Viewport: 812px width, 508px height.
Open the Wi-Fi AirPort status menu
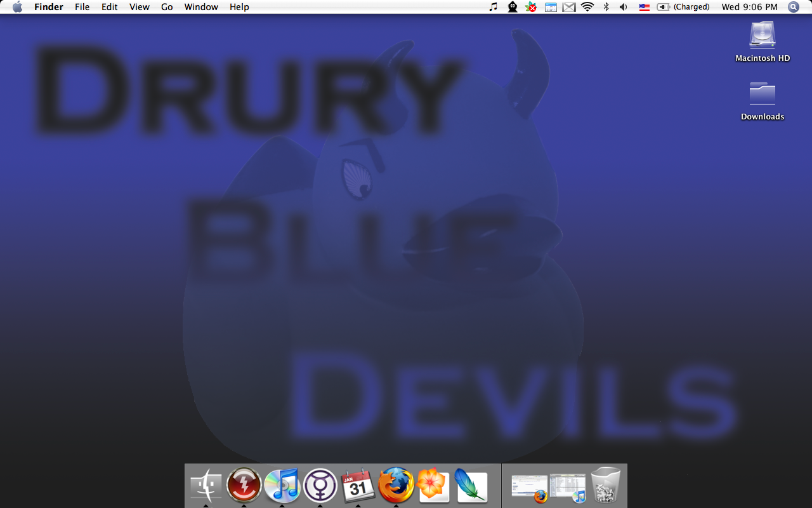587,7
